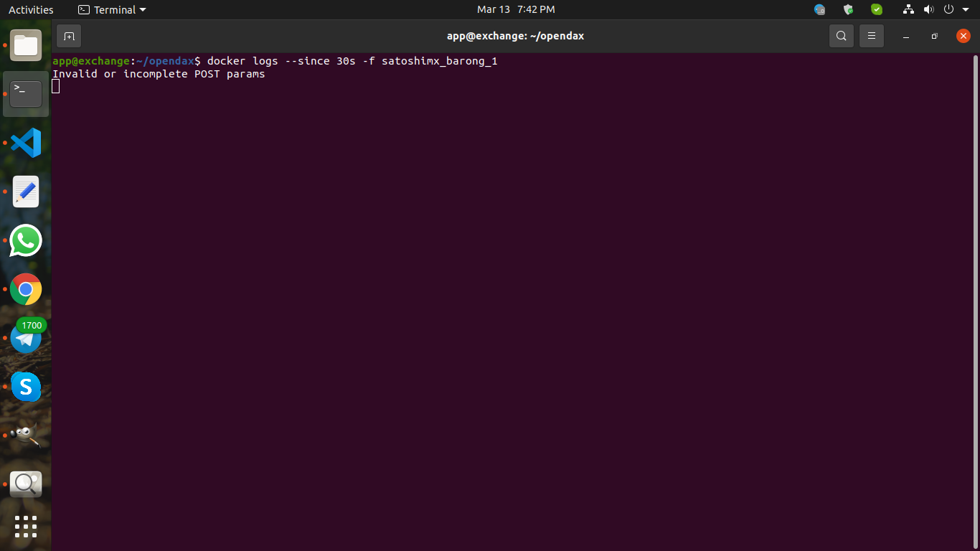This screenshot has height=551, width=980.
Task: Launch Google Chrome from the dock
Action: pyautogui.click(x=26, y=289)
